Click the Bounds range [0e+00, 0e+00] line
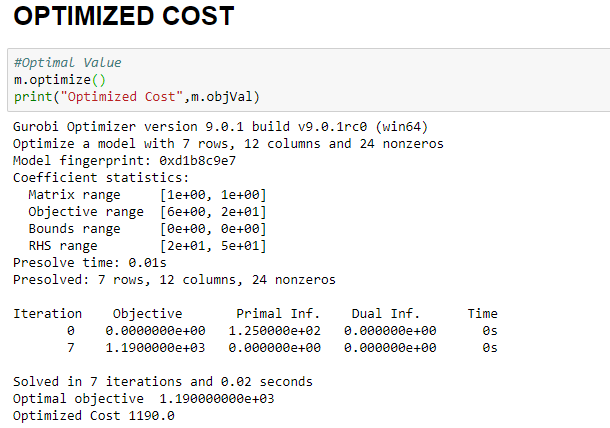The height and width of the screenshot is (428, 610). click(x=147, y=229)
